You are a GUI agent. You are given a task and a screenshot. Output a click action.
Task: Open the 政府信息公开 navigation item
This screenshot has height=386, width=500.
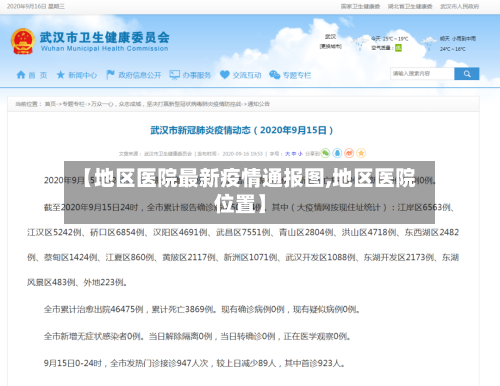[x=140, y=75]
